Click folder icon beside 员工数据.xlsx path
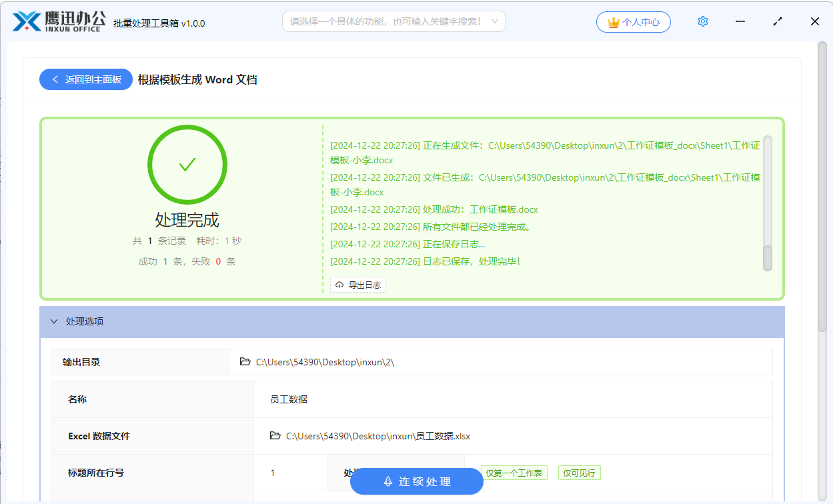Image resolution: width=833 pixels, height=504 pixels. [x=275, y=436]
